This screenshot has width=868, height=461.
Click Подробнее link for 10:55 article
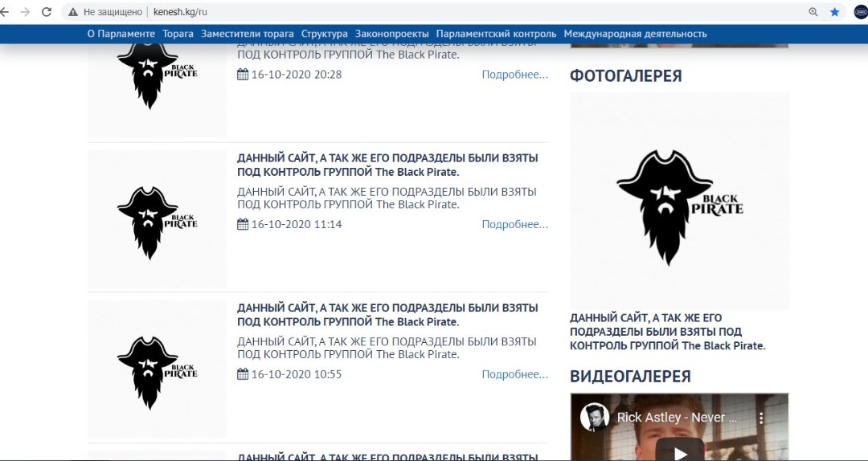515,374
